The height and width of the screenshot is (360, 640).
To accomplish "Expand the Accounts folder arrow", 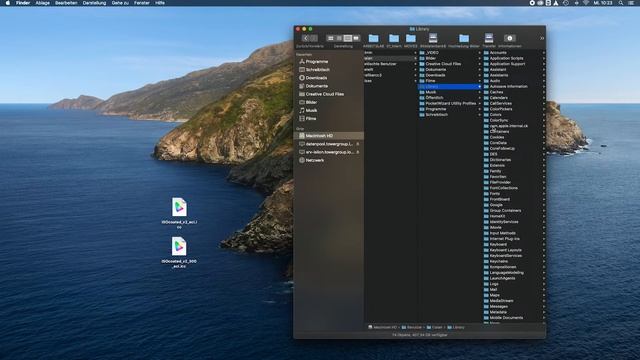I will [x=543, y=53].
